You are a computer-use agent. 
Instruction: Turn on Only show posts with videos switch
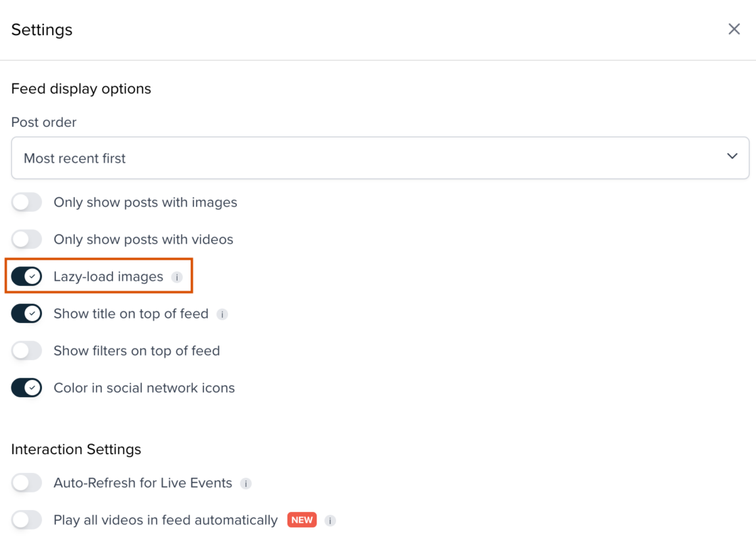click(27, 239)
